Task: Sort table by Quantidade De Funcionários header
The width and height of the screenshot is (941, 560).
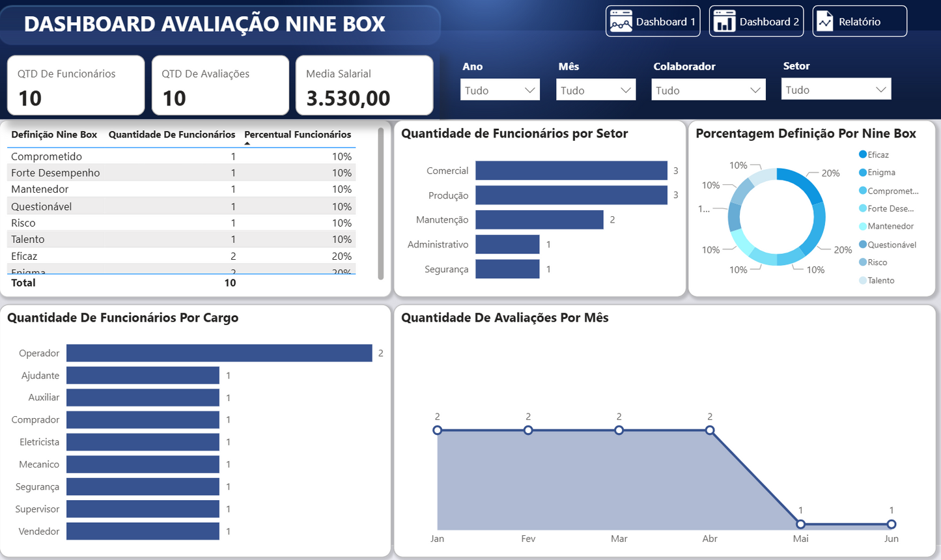Action: click(171, 134)
